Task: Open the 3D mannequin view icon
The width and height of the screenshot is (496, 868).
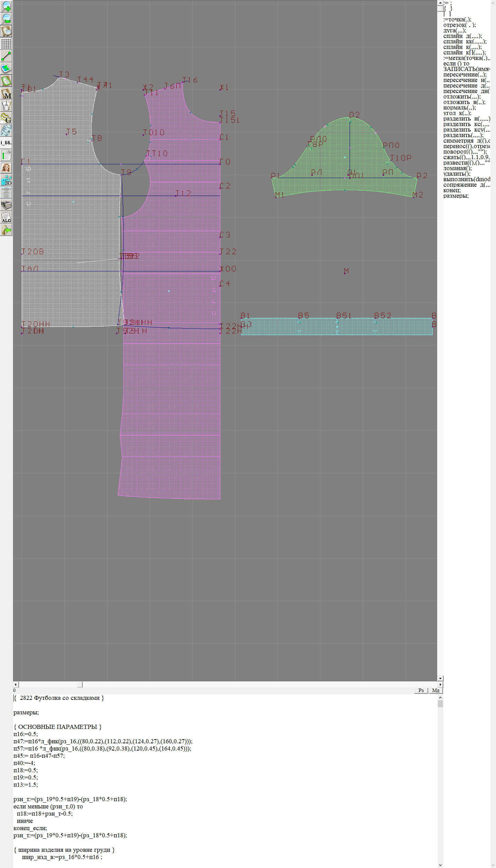Action: click(x=6, y=180)
